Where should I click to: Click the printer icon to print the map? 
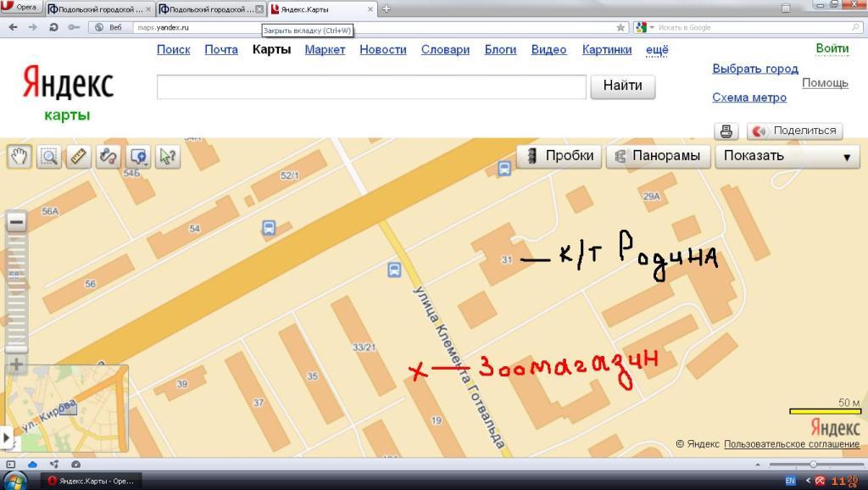[x=726, y=131]
